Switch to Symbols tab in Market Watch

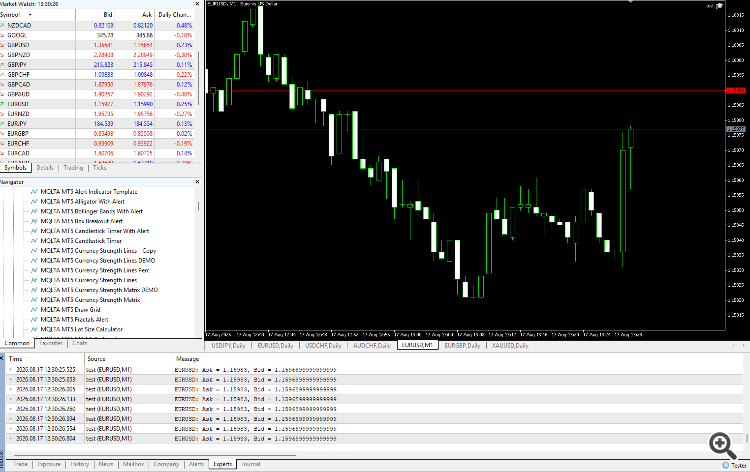point(15,168)
